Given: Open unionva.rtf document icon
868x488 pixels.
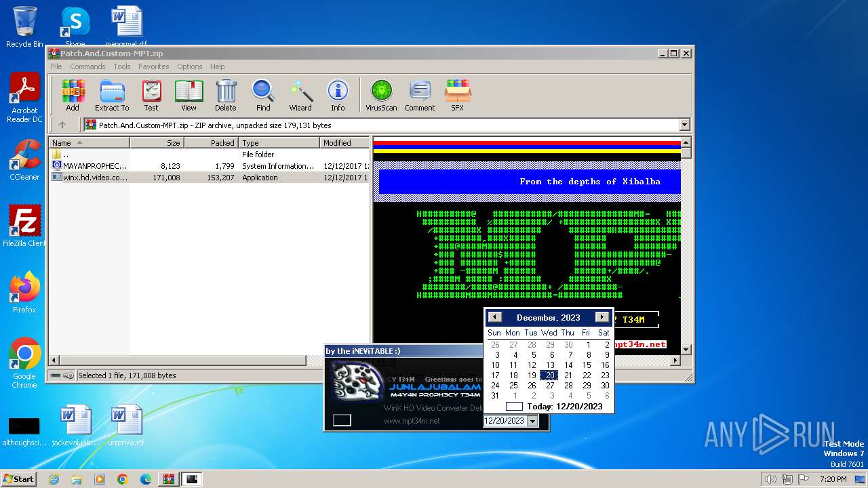Looking at the screenshot, I should click(126, 425).
